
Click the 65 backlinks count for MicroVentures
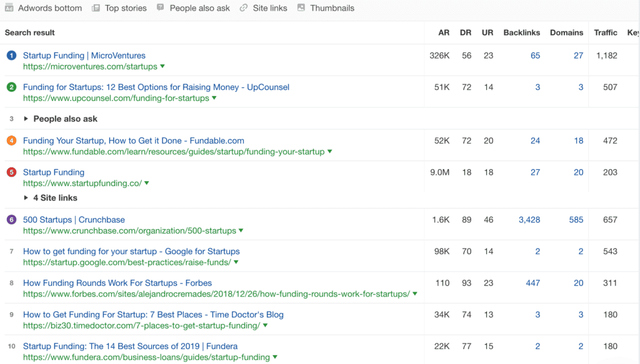pos(536,56)
